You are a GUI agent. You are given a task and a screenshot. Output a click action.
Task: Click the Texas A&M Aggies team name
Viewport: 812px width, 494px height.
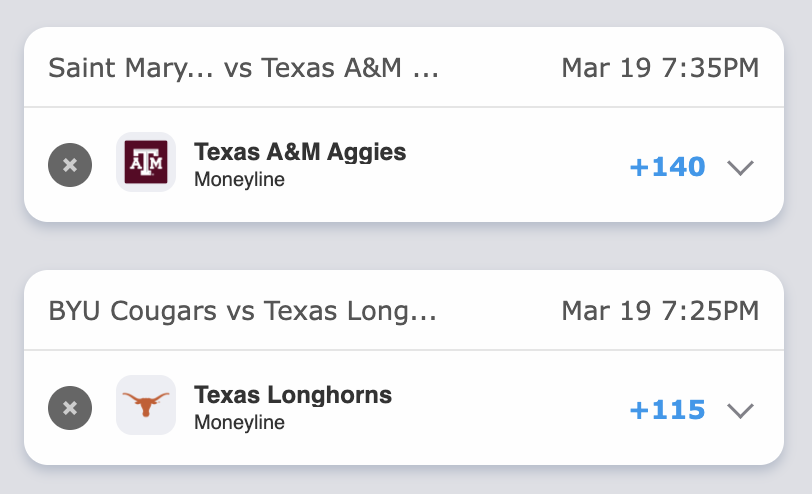click(300, 152)
